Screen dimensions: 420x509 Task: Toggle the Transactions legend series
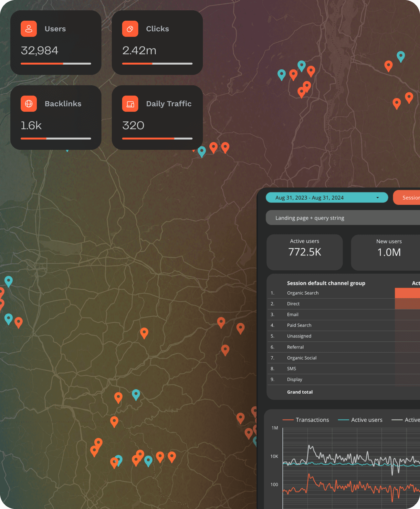click(306, 420)
